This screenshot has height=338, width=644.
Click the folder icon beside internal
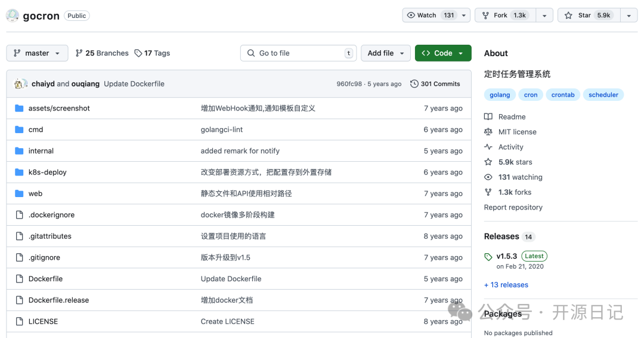[x=19, y=151]
